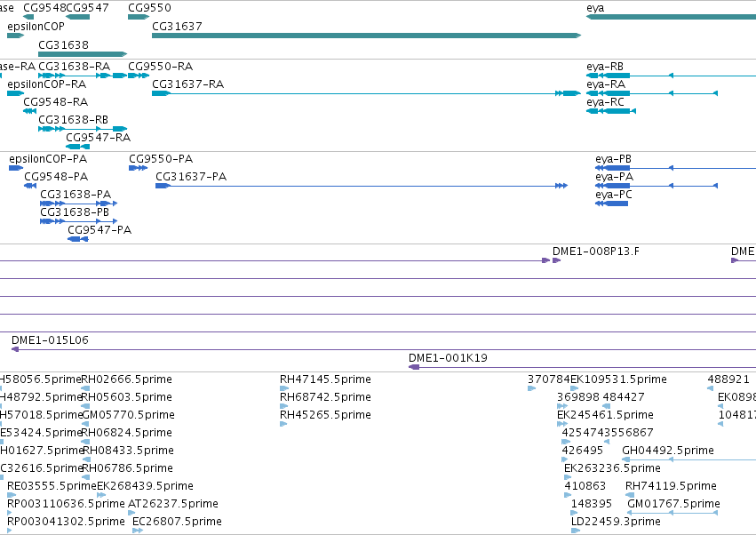Select transcript CG31638-RA
This screenshot has width=756, height=535.
point(83,76)
